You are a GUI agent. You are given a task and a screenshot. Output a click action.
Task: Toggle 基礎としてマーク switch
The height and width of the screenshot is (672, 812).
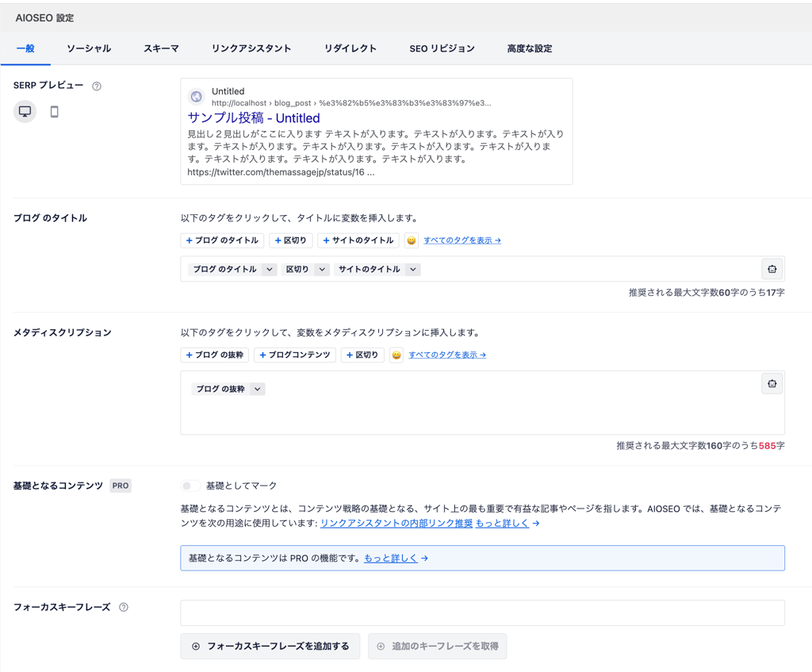coord(190,486)
